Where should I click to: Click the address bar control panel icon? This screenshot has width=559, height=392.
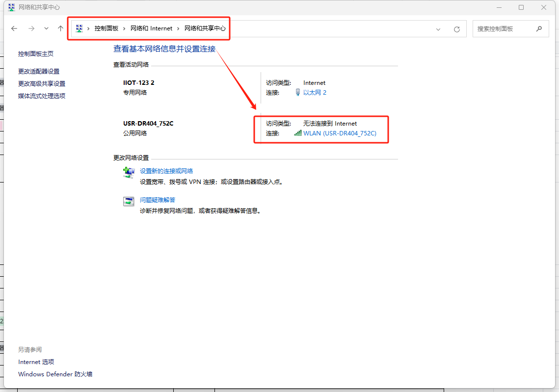(80, 28)
